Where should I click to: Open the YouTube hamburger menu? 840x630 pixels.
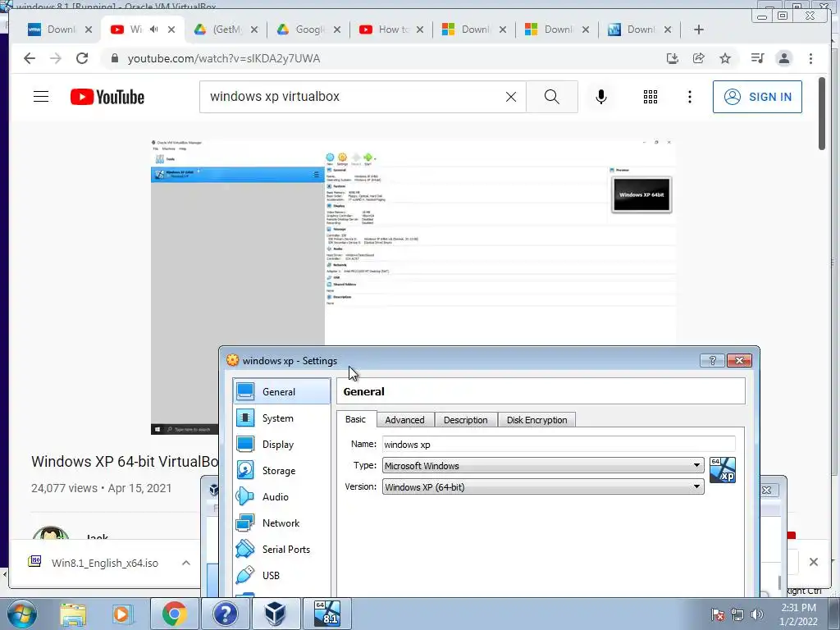[x=41, y=97]
